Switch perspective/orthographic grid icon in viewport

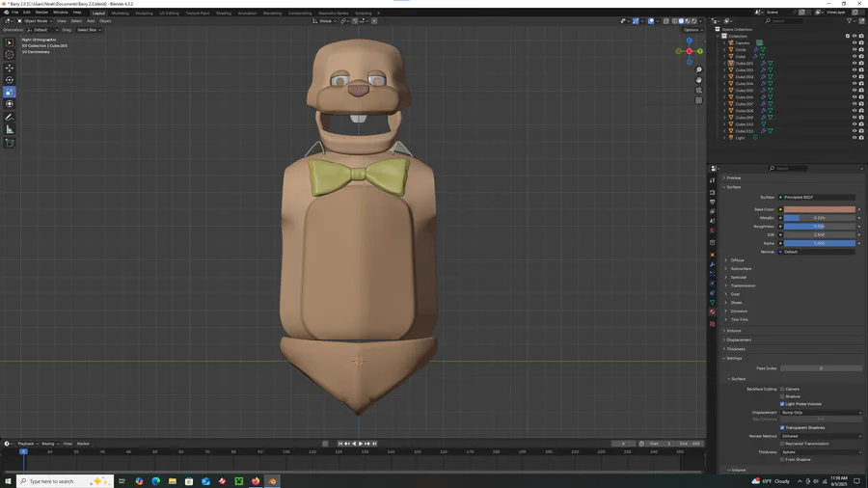[x=698, y=100]
